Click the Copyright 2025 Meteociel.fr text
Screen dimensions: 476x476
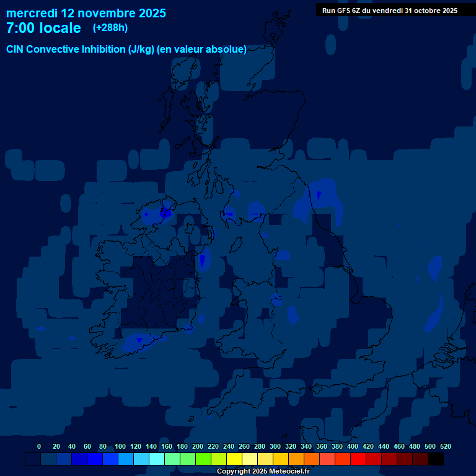[x=263, y=472]
